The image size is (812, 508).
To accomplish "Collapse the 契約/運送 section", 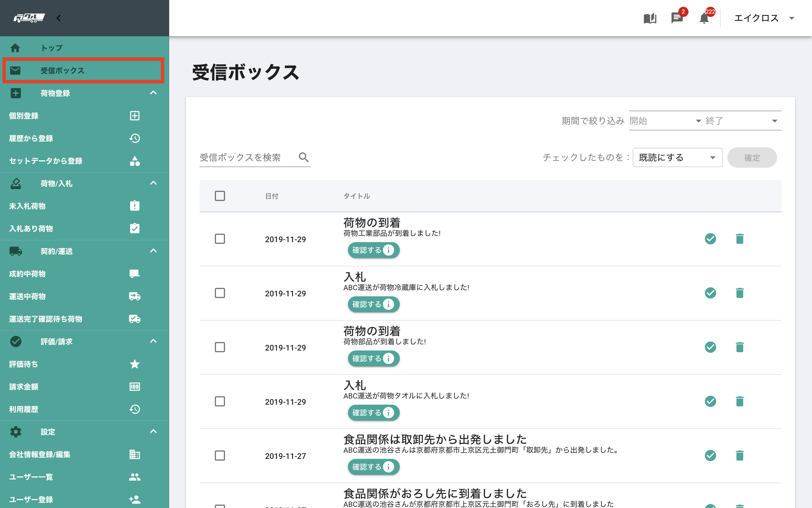I will click(x=153, y=251).
